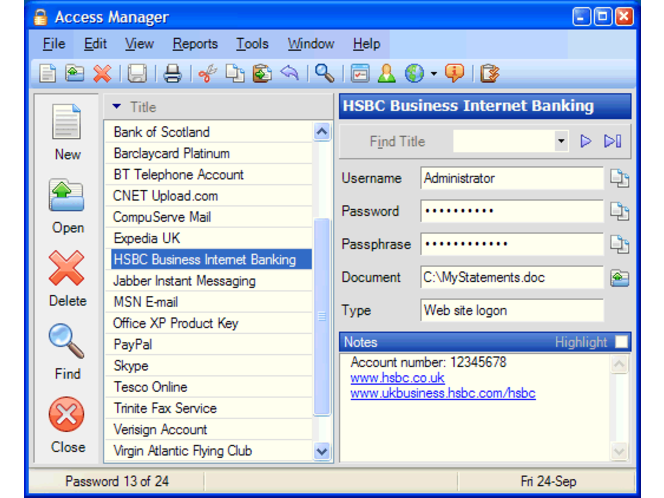Image resolution: width=664 pixels, height=498 pixels.
Task: Select CNET Upload.com entry
Action: tap(208, 196)
